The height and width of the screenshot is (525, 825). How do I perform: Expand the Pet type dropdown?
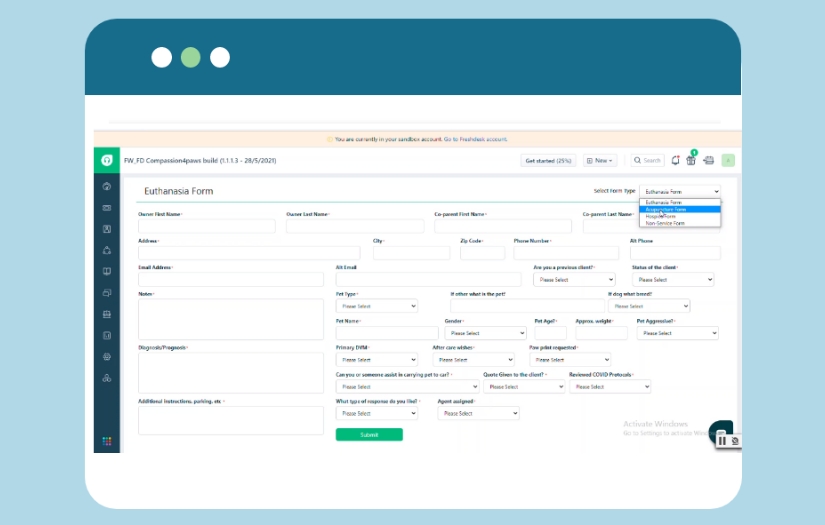coord(377,306)
